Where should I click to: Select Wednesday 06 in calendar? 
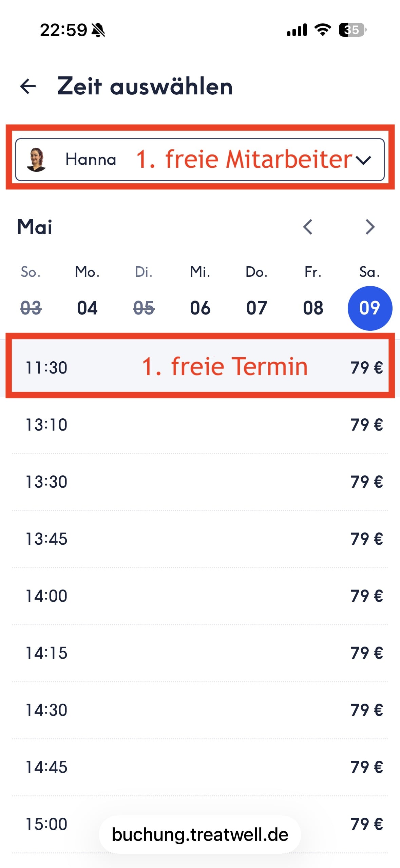coord(200,308)
